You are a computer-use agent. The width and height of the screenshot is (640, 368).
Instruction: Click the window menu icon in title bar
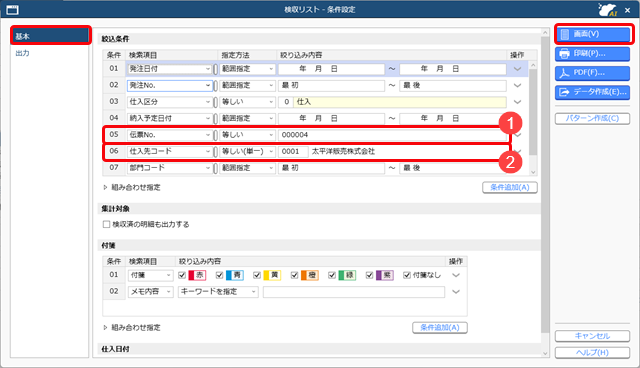[13, 9]
